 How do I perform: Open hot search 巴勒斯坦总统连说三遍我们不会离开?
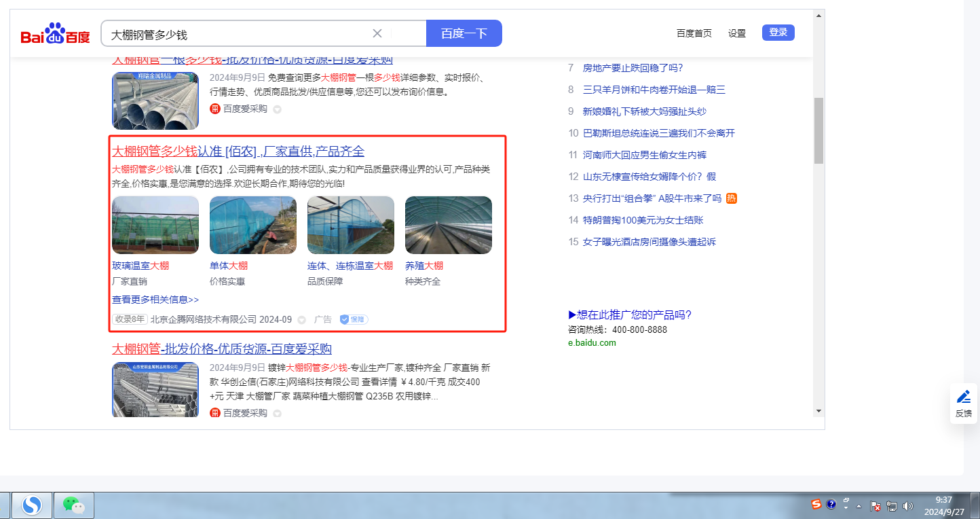coord(659,133)
